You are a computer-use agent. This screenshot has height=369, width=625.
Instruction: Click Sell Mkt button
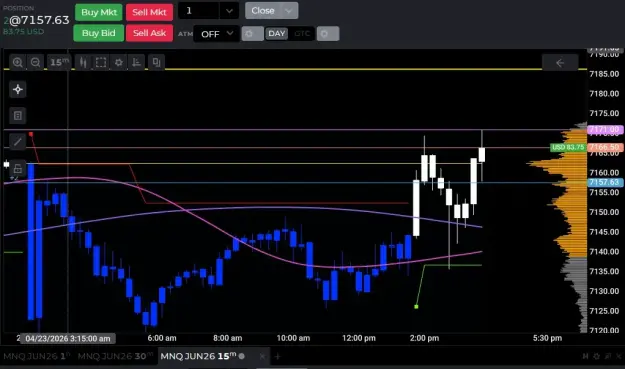[149, 12]
